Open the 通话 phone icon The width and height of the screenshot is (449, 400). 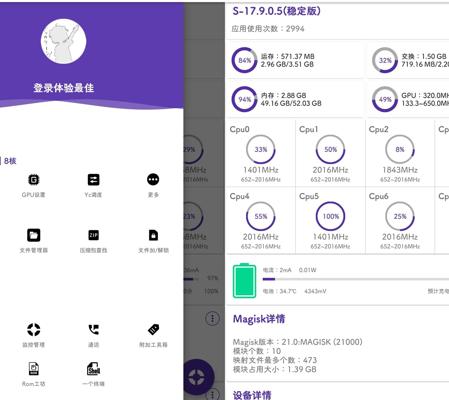click(x=94, y=329)
